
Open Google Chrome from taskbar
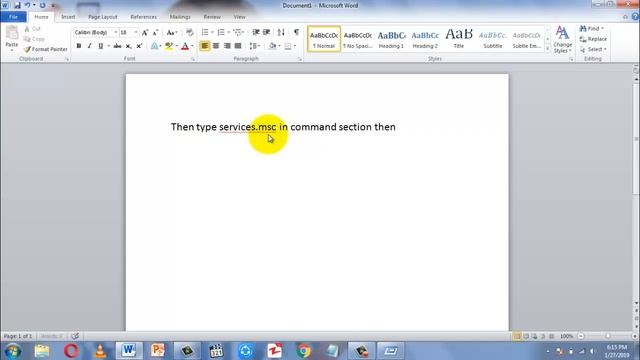[303, 351]
